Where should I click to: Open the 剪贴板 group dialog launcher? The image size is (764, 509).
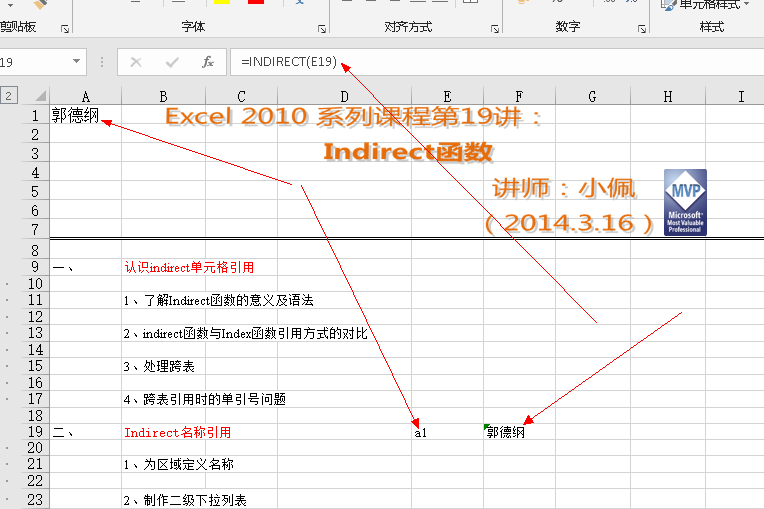pos(65,29)
